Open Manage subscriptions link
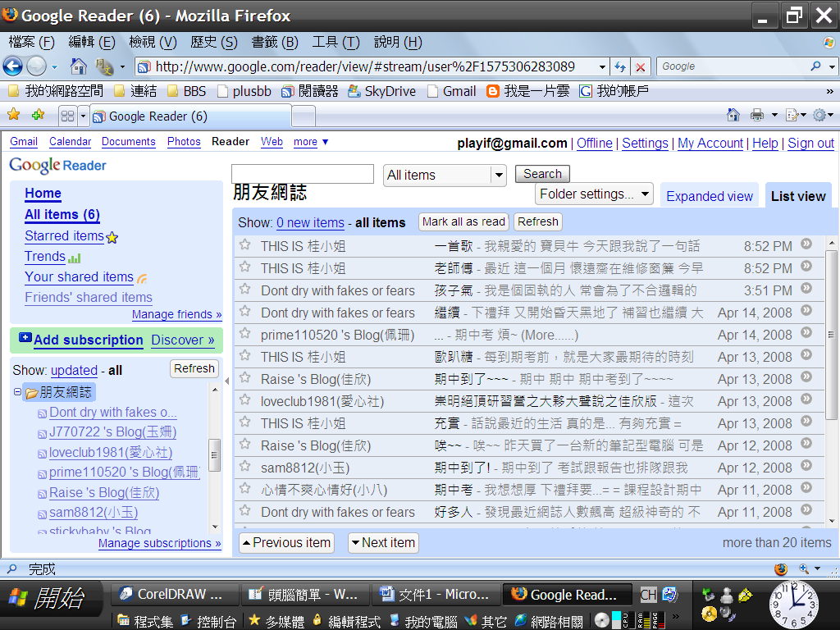The width and height of the screenshot is (840, 630). pyautogui.click(x=160, y=543)
